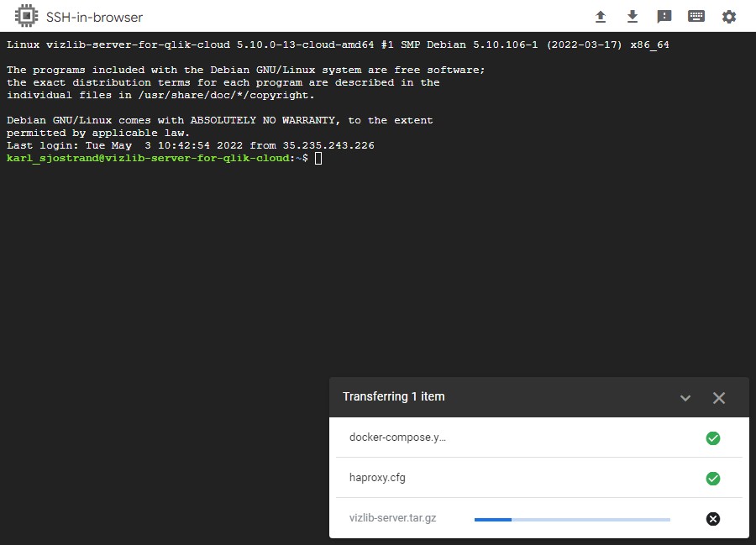Click the SSH-in-browser title text
Image resolution: width=756 pixels, height=545 pixels.
(94, 18)
